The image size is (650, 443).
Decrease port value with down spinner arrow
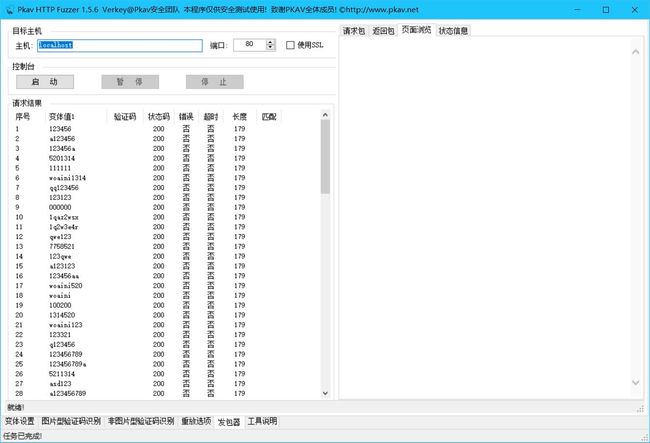[x=270, y=47]
